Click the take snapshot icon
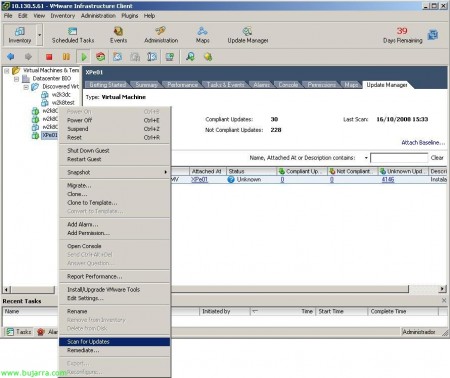450x378 pixels. [x=117, y=57]
